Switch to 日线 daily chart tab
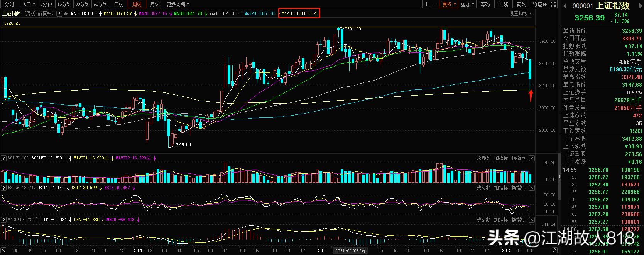The image size is (644, 255). 119,4
